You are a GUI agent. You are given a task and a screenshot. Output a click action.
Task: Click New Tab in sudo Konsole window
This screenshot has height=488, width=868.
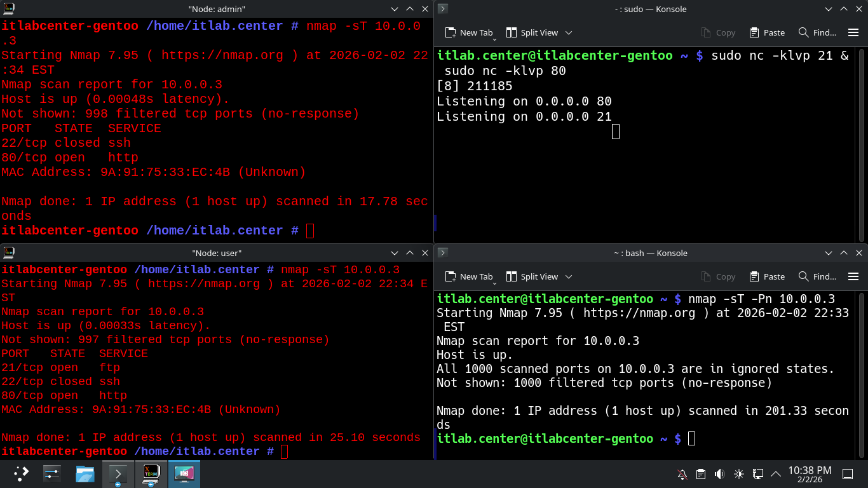469,32
